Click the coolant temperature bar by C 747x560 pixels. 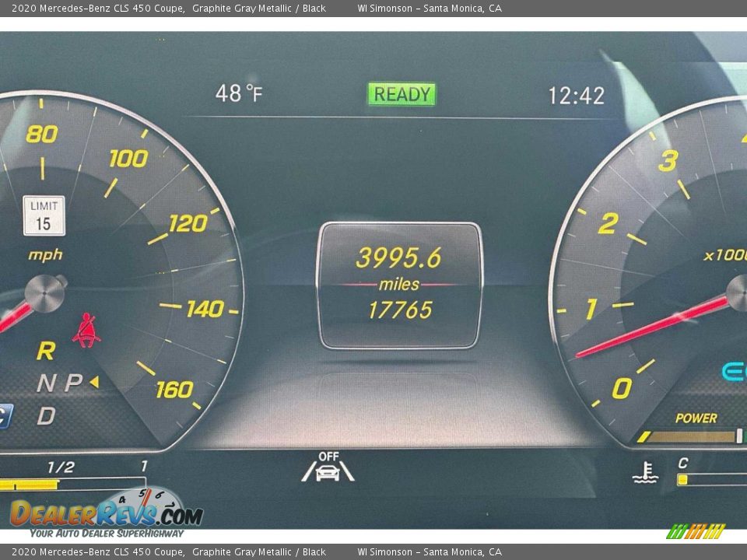click(x=712, y=479)
